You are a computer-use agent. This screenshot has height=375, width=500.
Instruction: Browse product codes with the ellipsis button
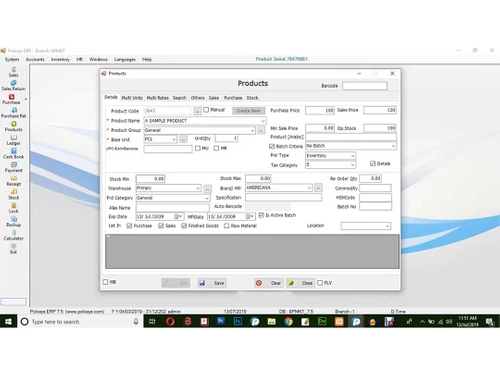tap(197, 111)
